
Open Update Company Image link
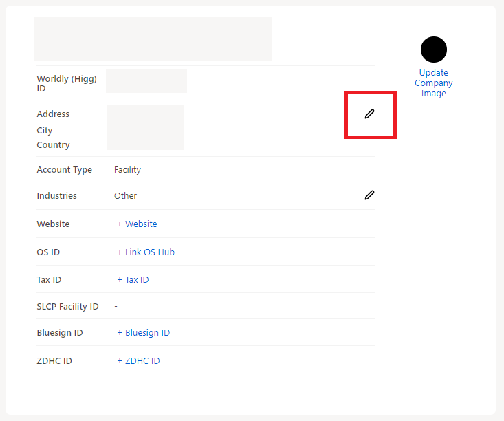click(x=434, y=83)
